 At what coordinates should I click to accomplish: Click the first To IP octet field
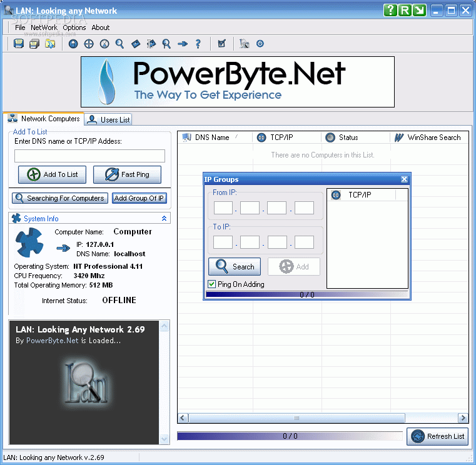click(x=223, y=242)
